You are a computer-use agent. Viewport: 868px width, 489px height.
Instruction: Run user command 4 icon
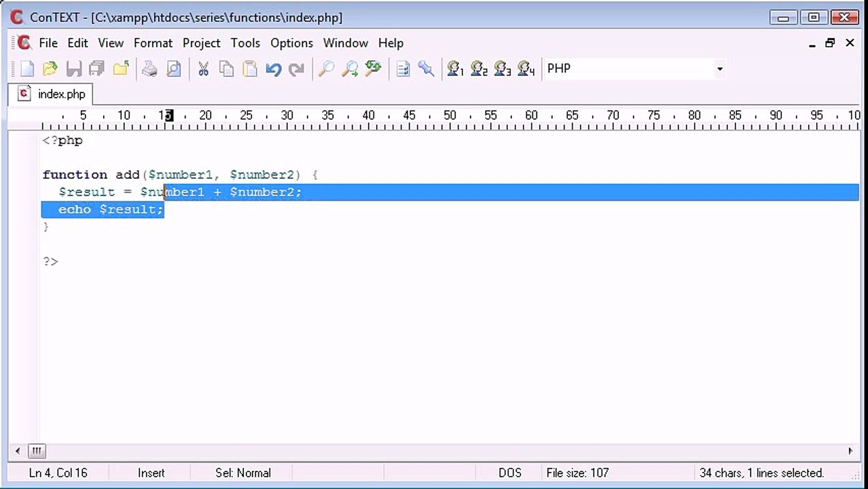click(x=526, y=69)
